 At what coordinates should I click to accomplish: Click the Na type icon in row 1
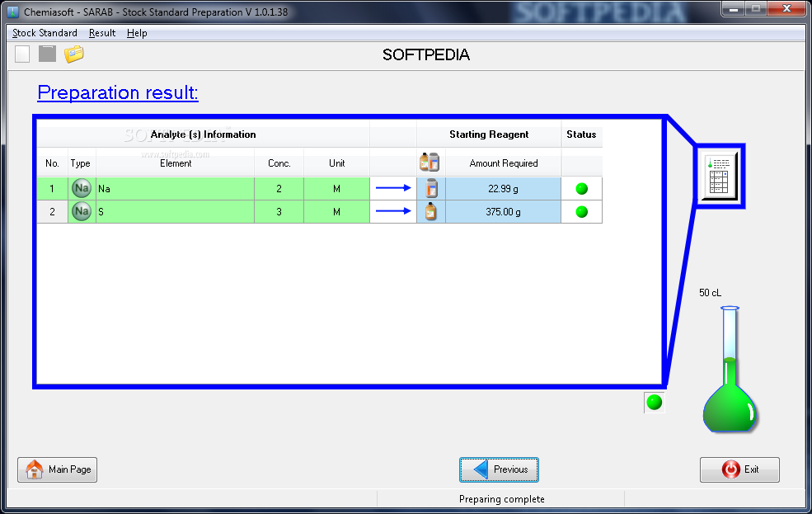tap(82, 189)
